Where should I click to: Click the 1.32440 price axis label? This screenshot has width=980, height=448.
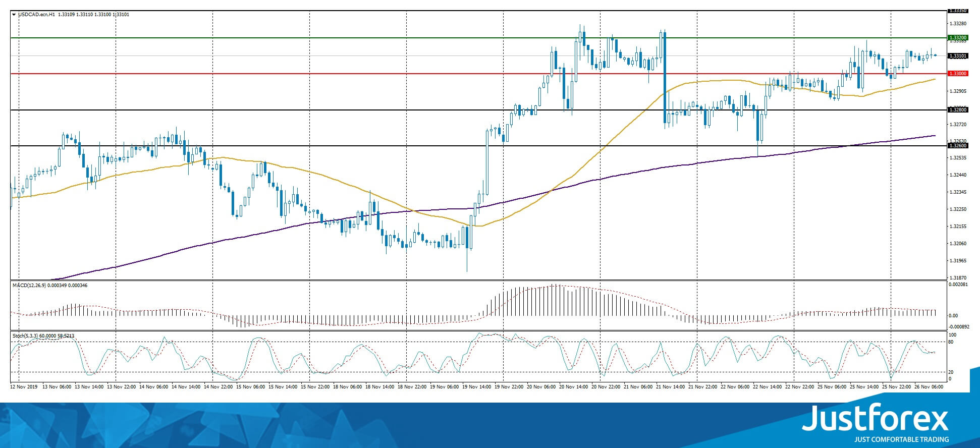pos(958,175)
